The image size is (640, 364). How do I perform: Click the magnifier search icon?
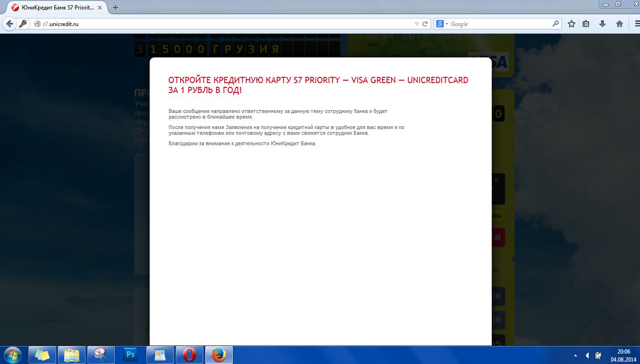(556, 24)
